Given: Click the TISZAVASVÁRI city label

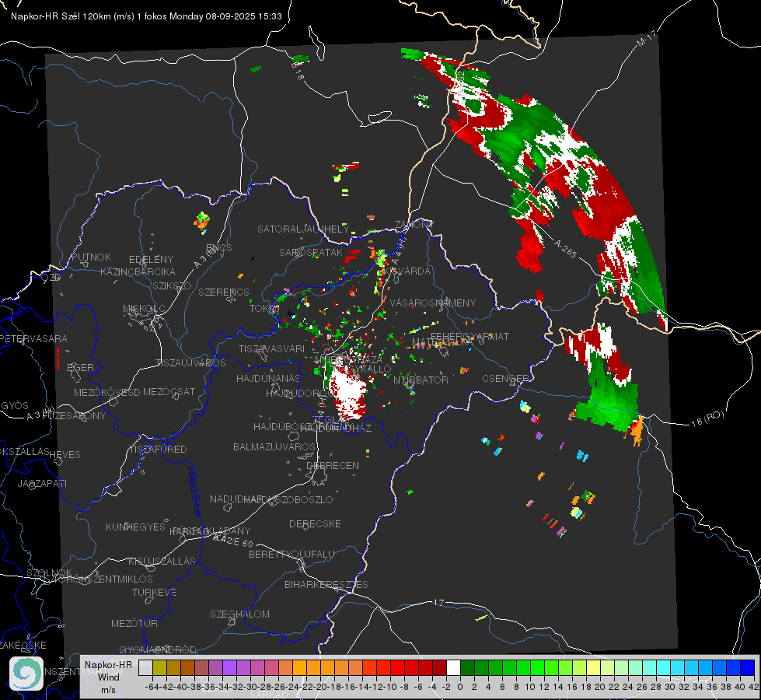Looking at the screenshot, I should 271,348.
